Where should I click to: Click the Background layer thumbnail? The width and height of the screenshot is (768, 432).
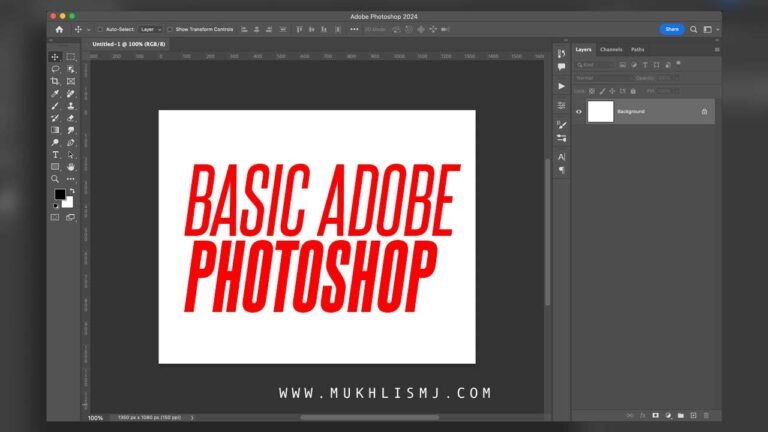pyautogui.click(x=600, y=111)
